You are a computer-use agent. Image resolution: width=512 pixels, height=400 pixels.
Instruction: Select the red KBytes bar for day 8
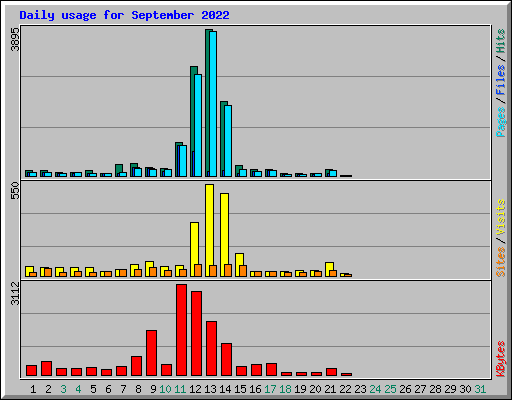pos(136,366)
